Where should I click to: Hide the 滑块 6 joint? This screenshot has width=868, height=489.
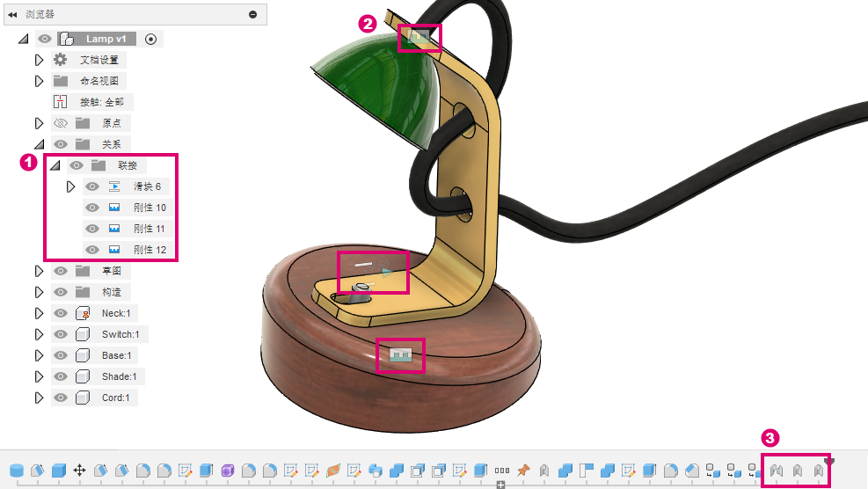click(91, 186)
